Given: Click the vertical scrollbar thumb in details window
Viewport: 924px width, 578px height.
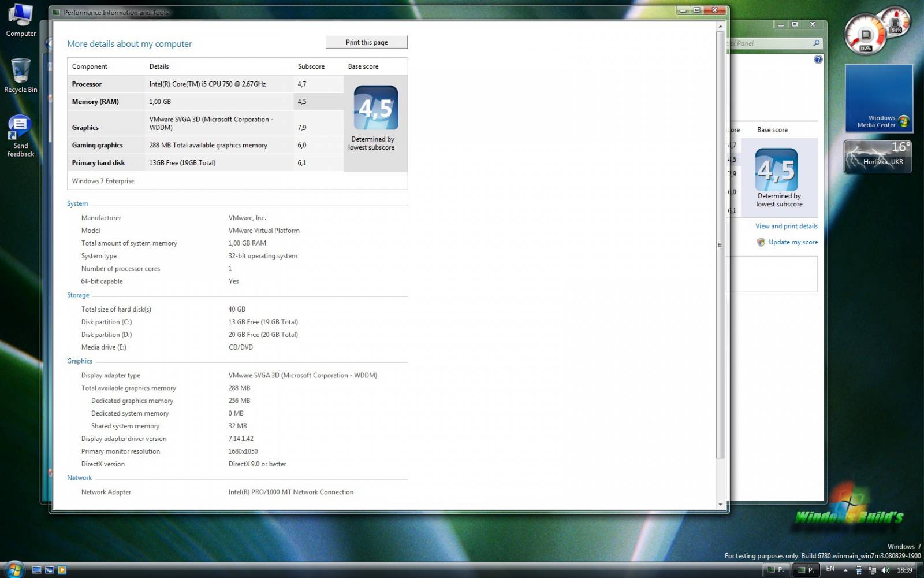Looking at the screenshot, I should tap(720, 245).
